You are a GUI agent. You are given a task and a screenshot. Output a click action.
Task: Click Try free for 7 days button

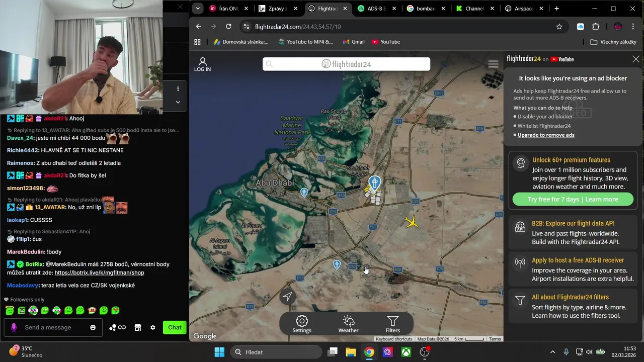(x=573, y=199)
